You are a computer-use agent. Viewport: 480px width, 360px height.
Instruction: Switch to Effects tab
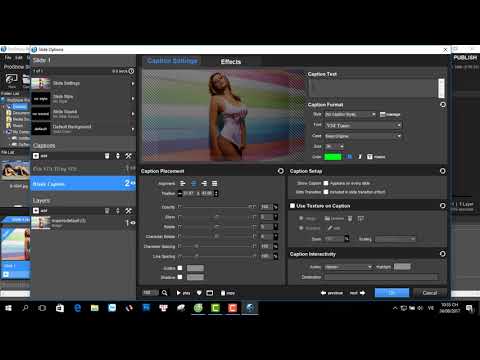pos(231,62)
